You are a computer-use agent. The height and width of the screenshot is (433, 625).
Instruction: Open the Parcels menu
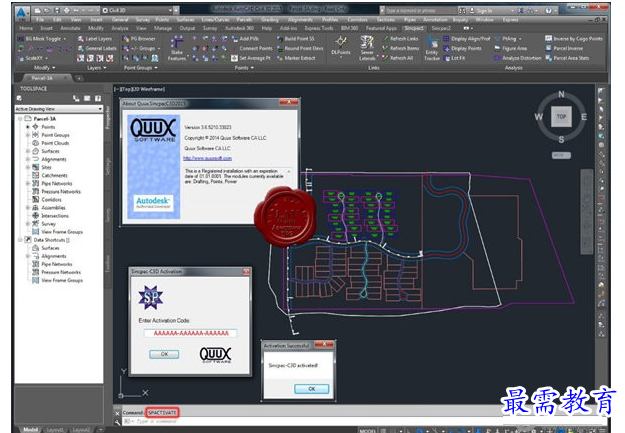pos(244,20)
